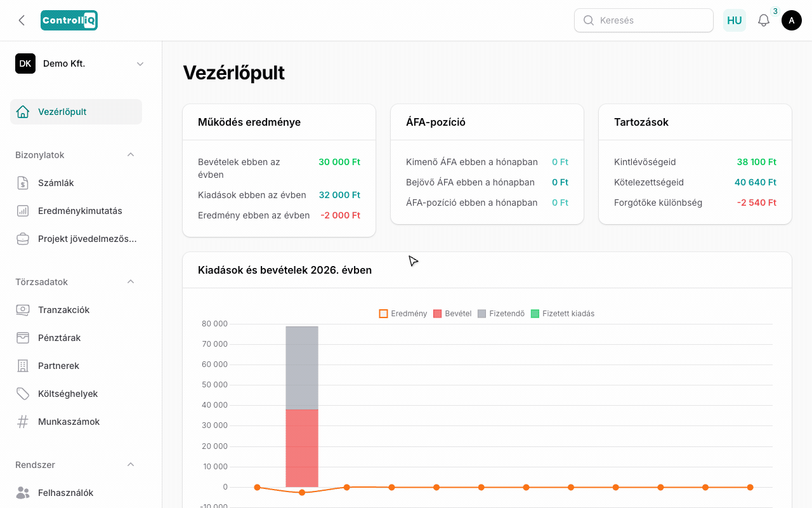812x508 pixels.
Task: Collapse the Rendszer section
Action: click(131, 465)
